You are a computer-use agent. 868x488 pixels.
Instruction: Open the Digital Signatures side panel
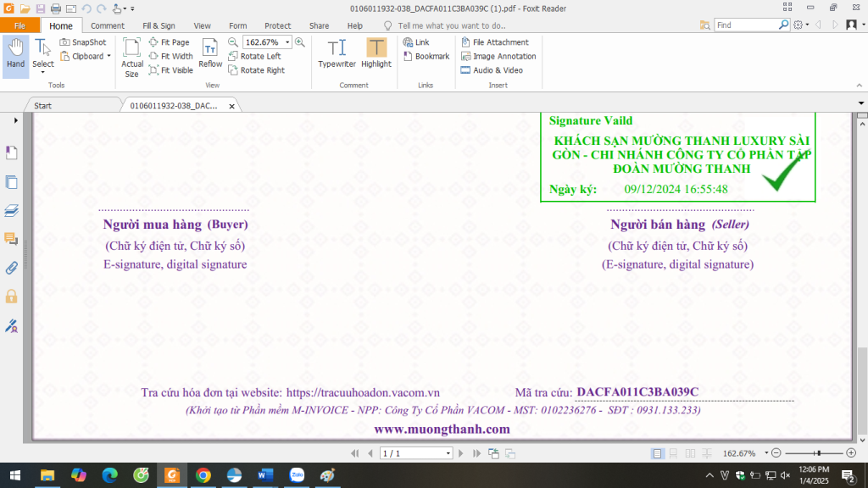[12, 325]
